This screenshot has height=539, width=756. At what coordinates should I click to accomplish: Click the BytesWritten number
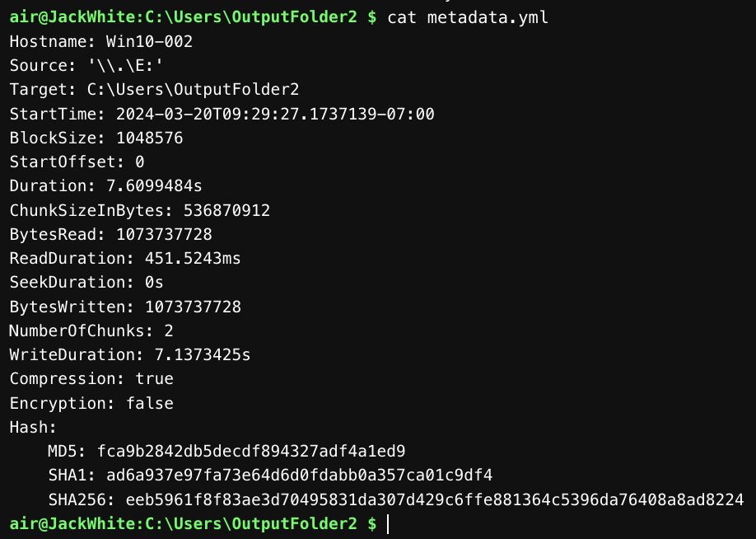pos(193,307)
